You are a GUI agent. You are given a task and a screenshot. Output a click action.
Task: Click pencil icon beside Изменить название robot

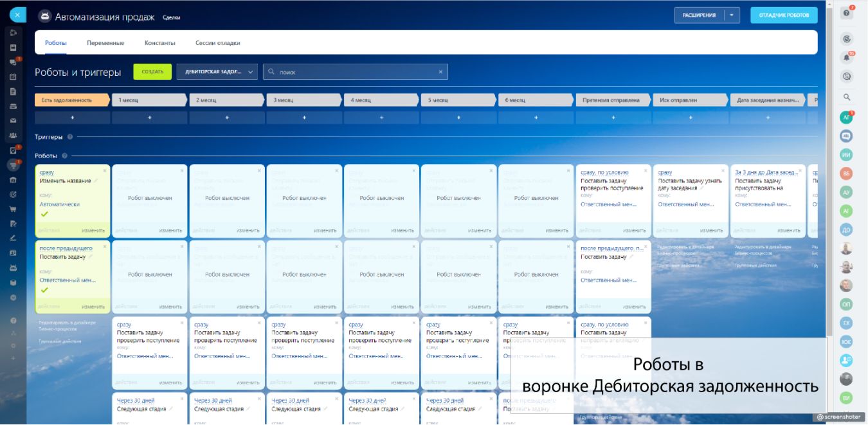click(96, 181)
